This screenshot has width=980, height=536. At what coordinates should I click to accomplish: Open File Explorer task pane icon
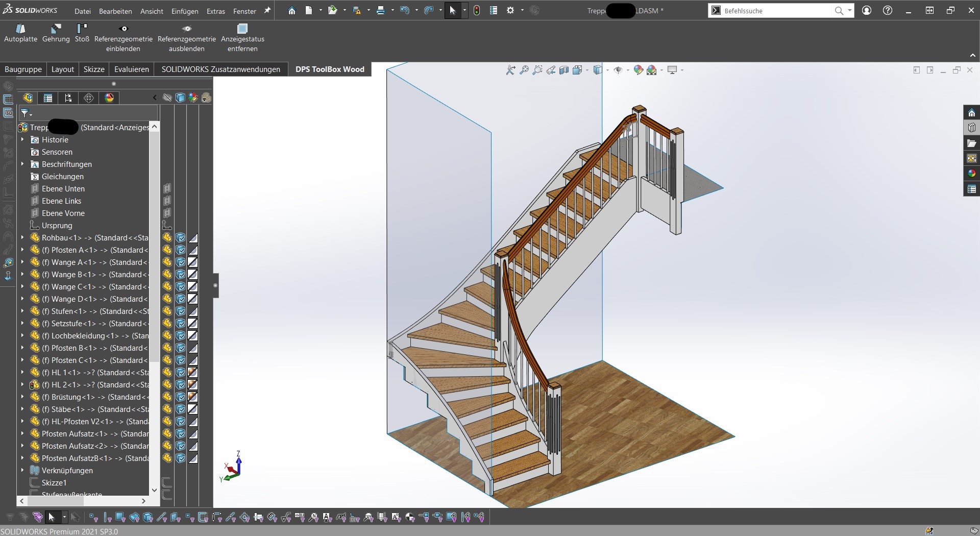[972, 143]
